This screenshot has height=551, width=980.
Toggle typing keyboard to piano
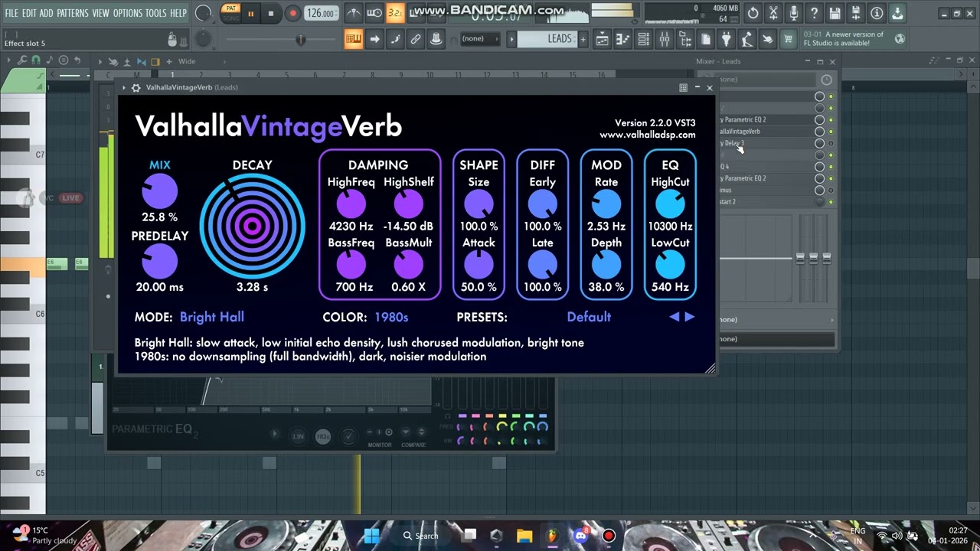point(354,39)
